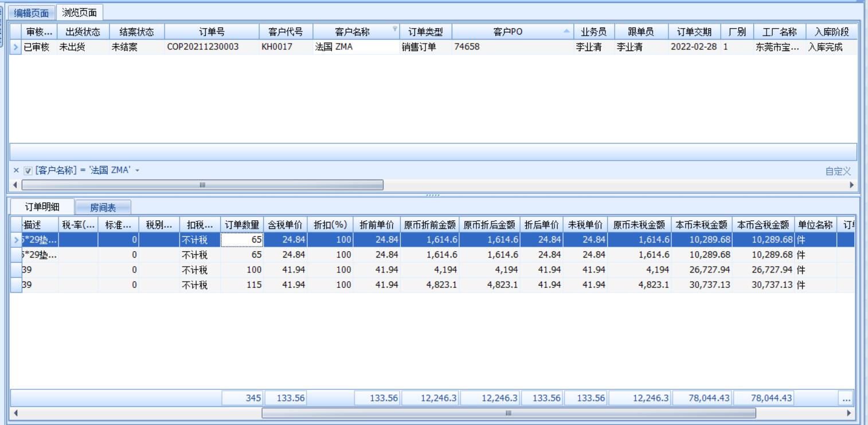Viewport: 868px width, 425px height.
Task: Click the left arrow of the detail grid scrollbar
Action: click(x=14, y=412)
